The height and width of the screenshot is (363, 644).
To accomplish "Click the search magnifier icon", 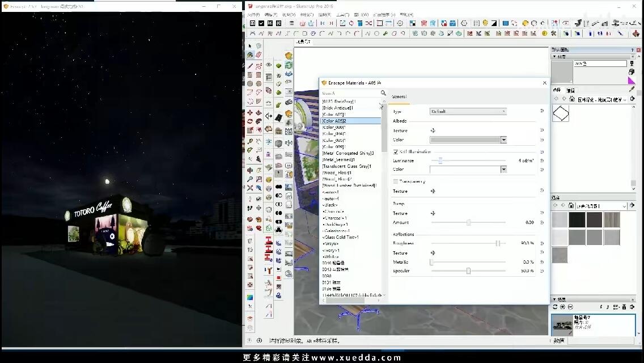I will point(383,94).
